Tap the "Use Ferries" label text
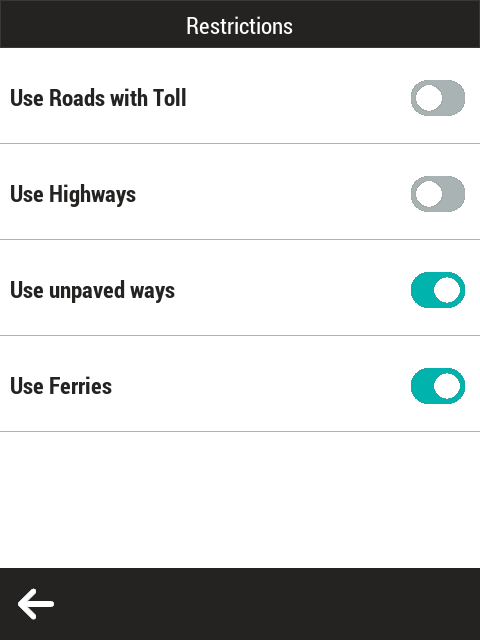The image size is (480, 640). click(x=61, y=386)
